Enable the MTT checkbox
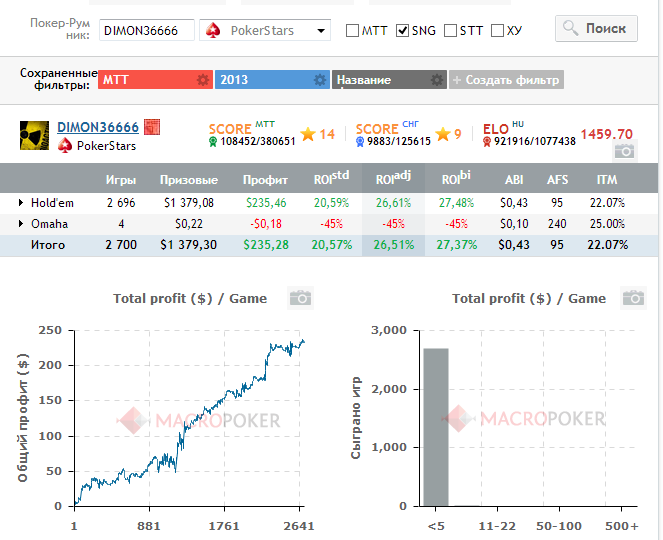Screen dimensions: 663x540 pos(353,31)
